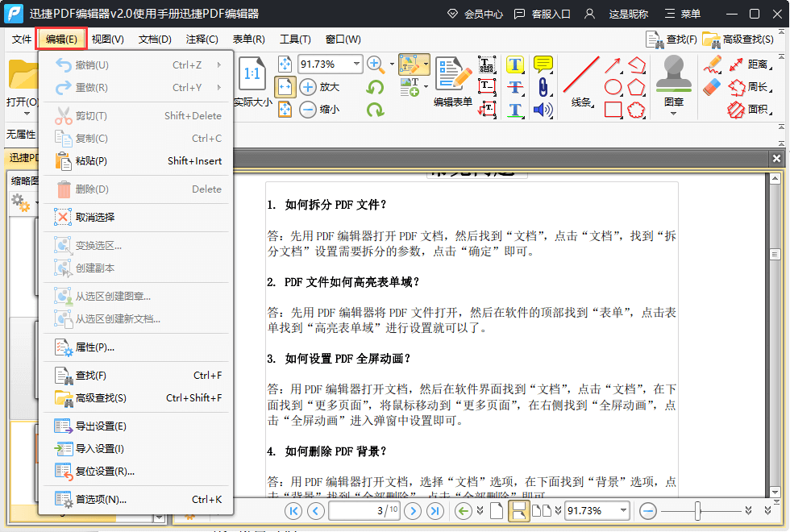The height and width of the screenshot is (532, 790).
Task: Toggle the edit content tool
Action: click(410, 64)
